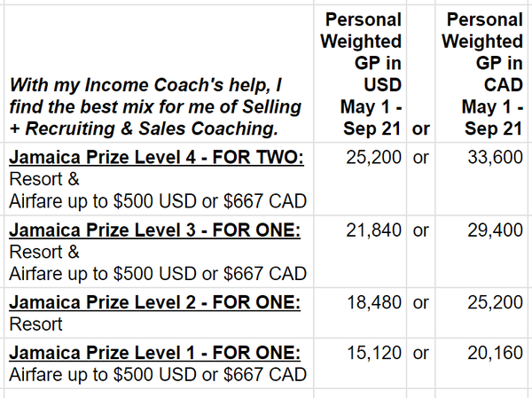The width and height of the screenshot is (532, 398).
Task: Select the Jamaica Prize Level 2 cell
Action: coord(159,313)
